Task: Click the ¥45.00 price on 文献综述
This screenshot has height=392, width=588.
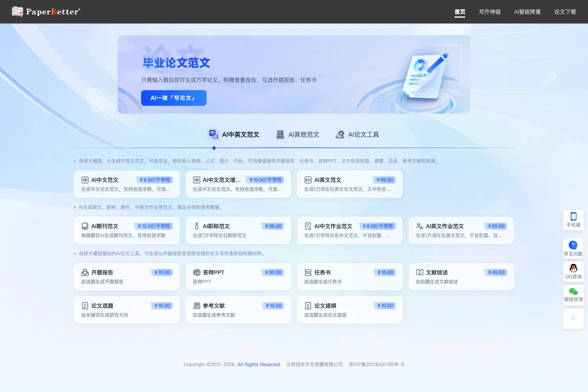Action: coord(496,272)
